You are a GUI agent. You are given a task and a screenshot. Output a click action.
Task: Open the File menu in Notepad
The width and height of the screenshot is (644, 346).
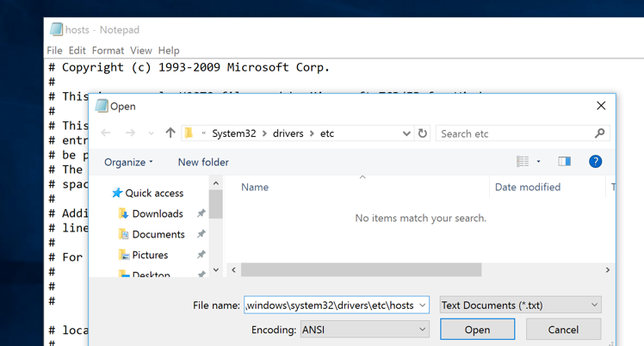tap(54, 51)
